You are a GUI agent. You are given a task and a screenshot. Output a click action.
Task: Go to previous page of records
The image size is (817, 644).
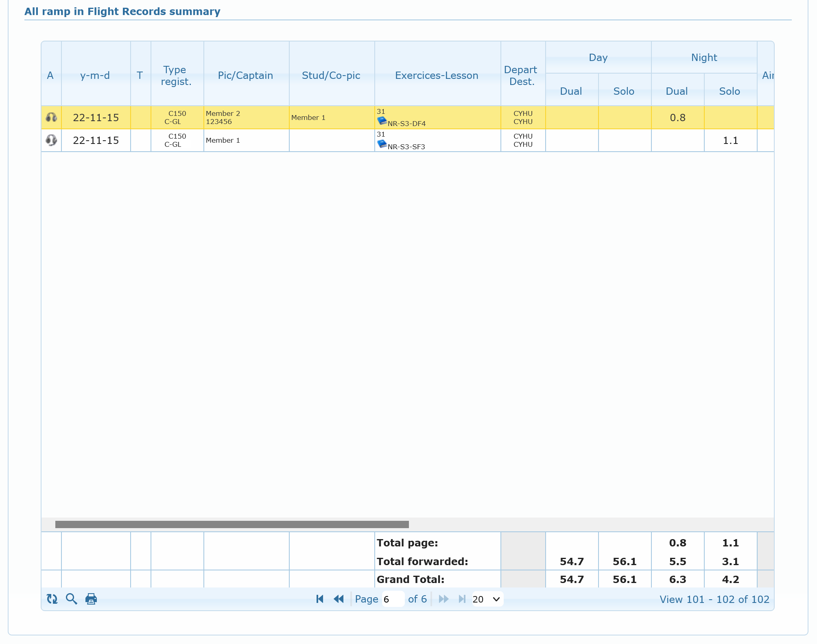[x=339, y=599]
